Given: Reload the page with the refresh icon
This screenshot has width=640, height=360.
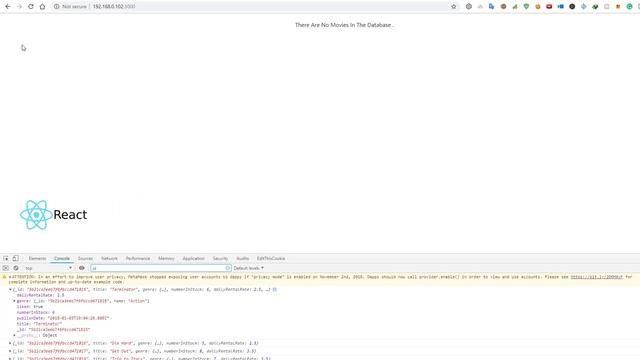Looking at the screenshot, I should point(31,7).
